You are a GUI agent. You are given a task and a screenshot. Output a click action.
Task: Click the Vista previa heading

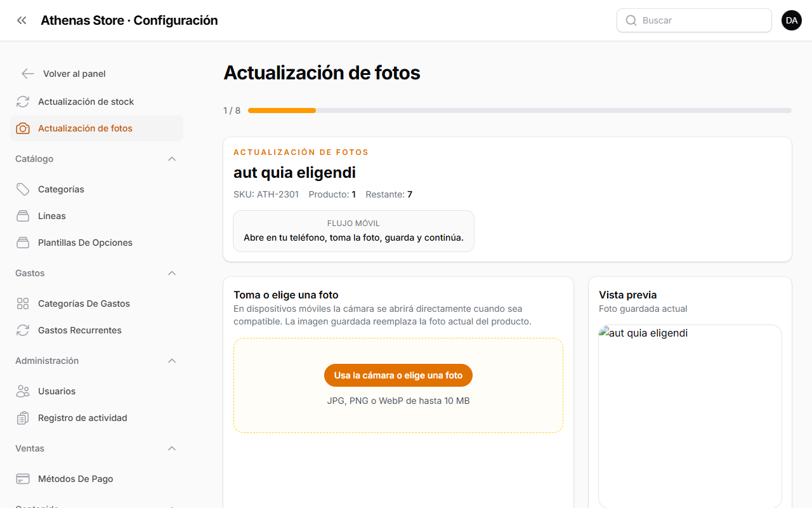pos(627,295)
